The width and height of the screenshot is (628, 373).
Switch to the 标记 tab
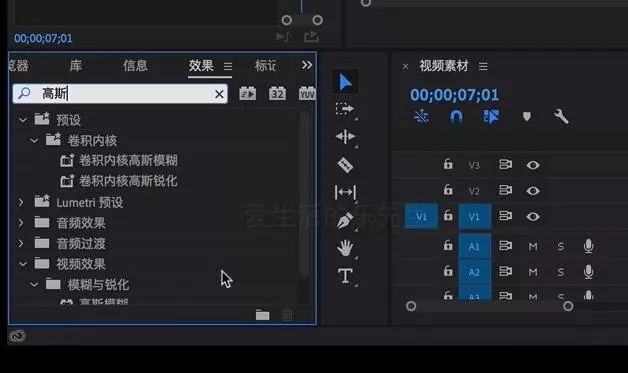click(x=266, y=65)
